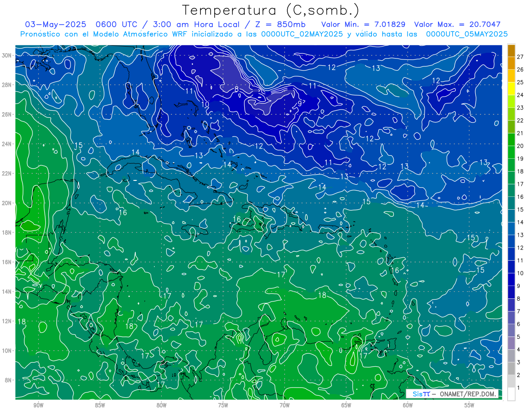Viewport: 532px width, 411px height.
Task: Click the legend scale value 2
Action: pyautogui.click(x=519, y=375)
